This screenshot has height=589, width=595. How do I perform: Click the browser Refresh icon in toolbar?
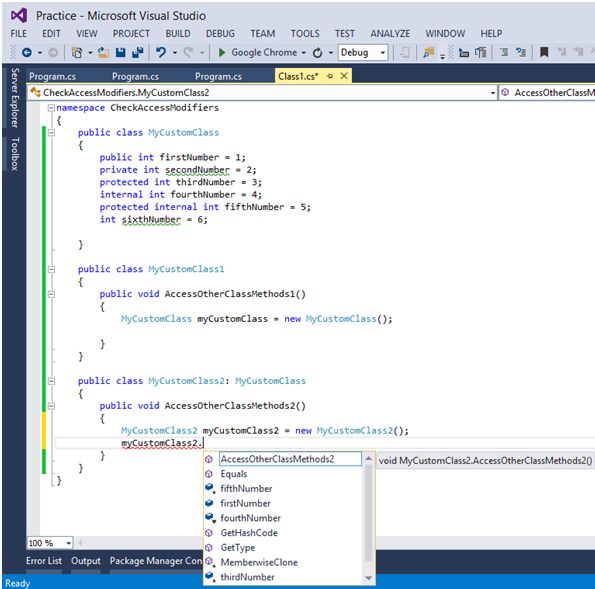tap(318, 53)
